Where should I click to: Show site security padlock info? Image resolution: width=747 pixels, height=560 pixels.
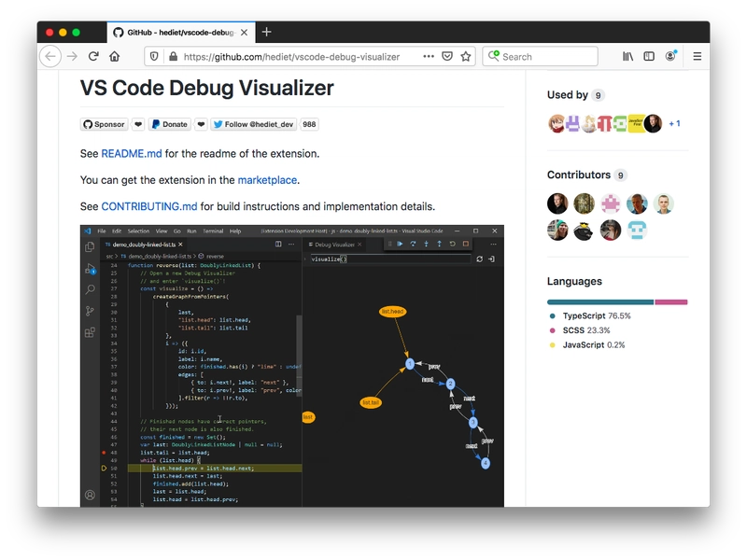point(174,57)
